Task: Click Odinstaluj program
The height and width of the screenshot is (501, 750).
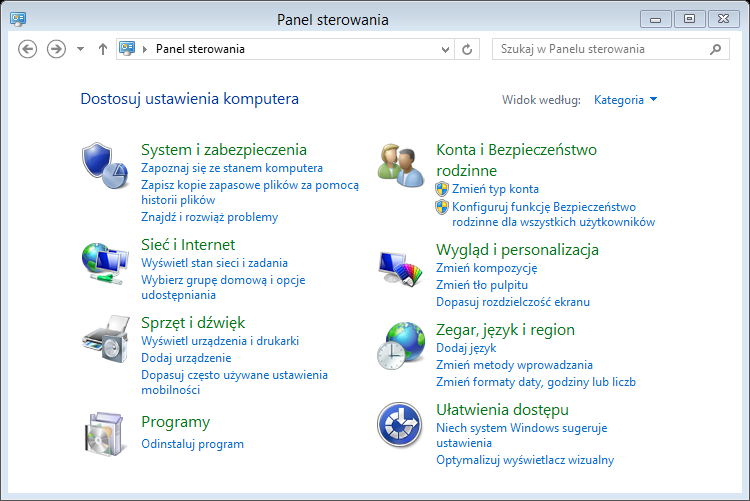Action: click(192, 444)
